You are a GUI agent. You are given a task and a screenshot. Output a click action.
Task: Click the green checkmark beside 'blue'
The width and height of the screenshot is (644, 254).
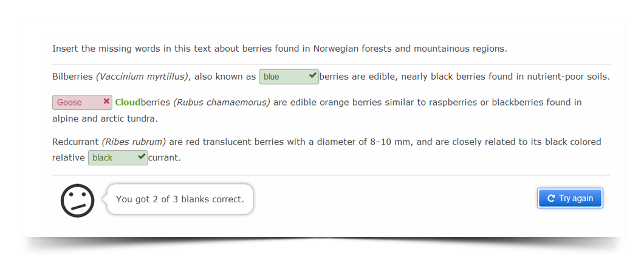tap(312, 75)
